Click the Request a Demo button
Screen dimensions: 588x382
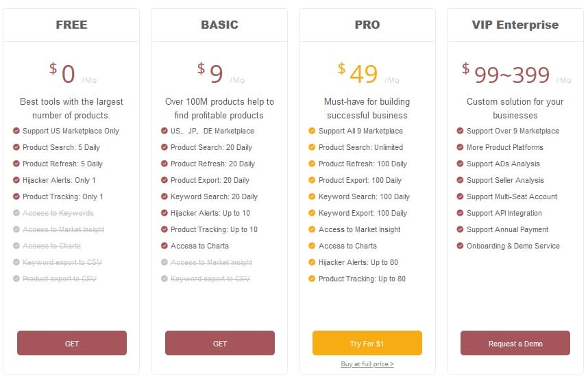[515, 343]
